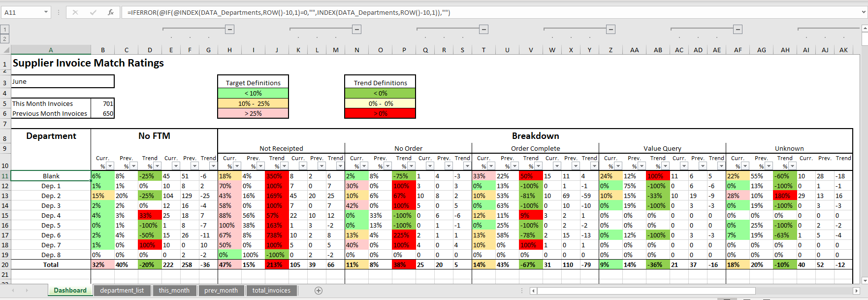Collapse the column group above column N
Image resolution: width=868 pixels, height=300 pixels.
[x=356, y=30]
